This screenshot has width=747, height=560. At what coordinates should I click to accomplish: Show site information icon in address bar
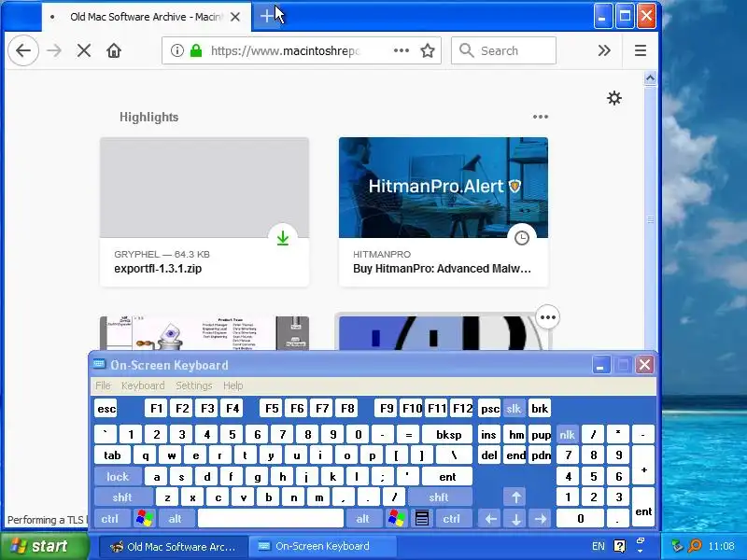(176, 50)
